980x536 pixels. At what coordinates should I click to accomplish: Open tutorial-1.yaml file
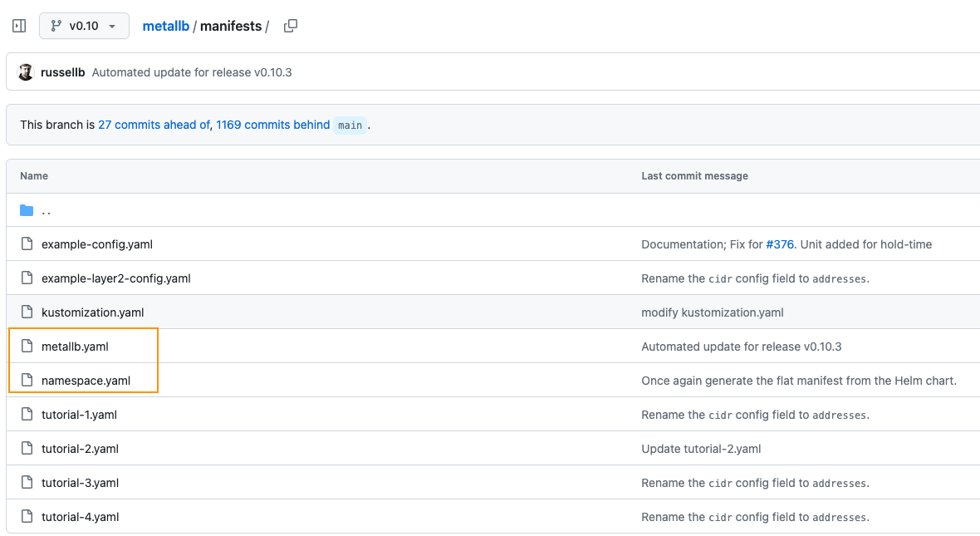79,415
